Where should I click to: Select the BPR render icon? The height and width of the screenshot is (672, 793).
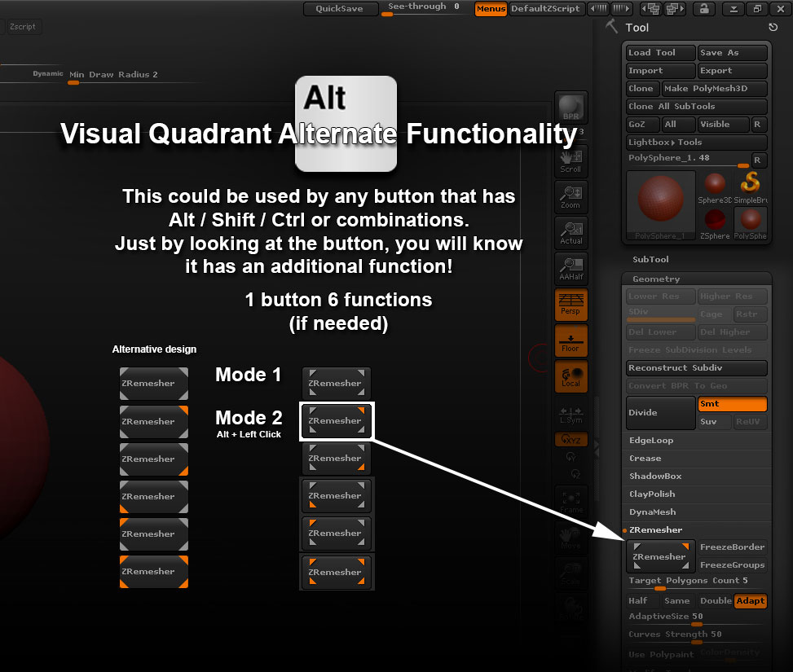click(x=571, y=107)
